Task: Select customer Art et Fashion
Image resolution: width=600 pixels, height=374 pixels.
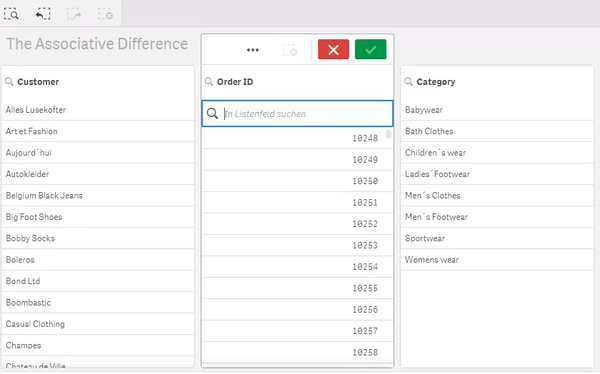Action: 98,131
